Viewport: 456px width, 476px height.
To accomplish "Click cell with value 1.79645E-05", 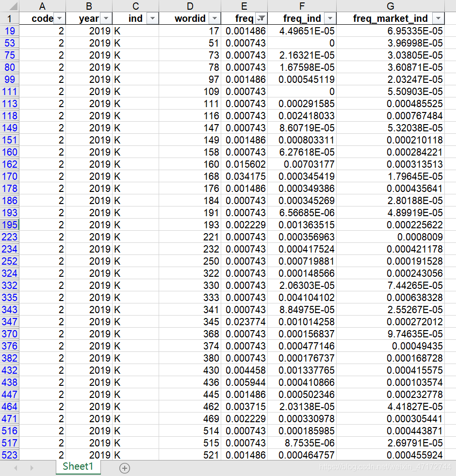I will (391, 176).
